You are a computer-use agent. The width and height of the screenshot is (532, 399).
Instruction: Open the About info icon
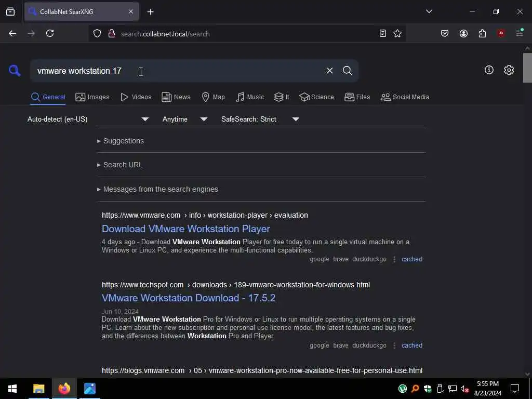(489, 70)
